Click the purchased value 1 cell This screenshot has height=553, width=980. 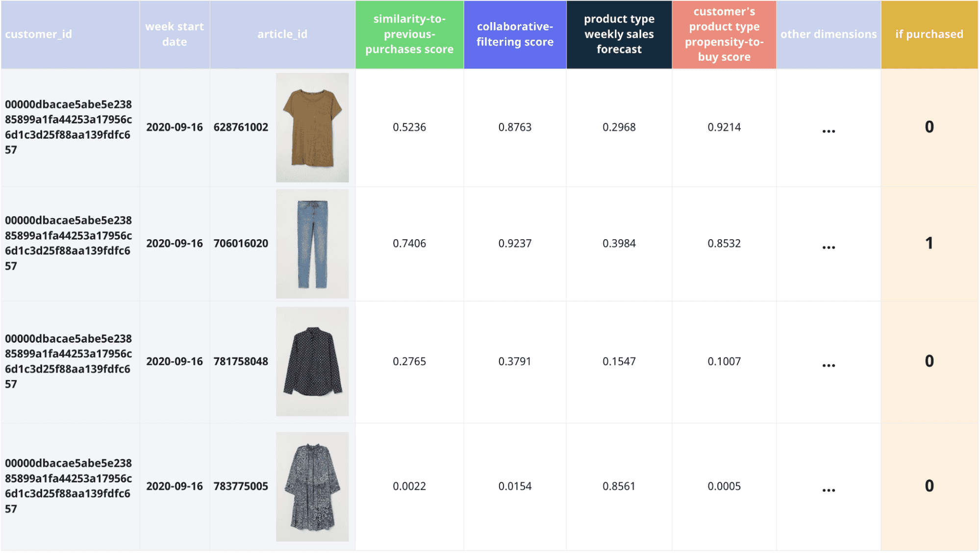pos(930,244)
